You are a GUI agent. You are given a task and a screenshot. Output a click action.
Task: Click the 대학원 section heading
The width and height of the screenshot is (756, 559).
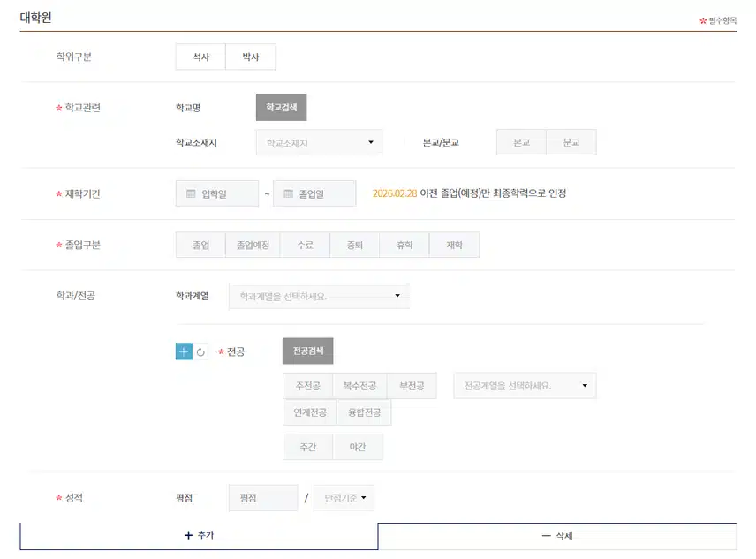click(35, 18)
